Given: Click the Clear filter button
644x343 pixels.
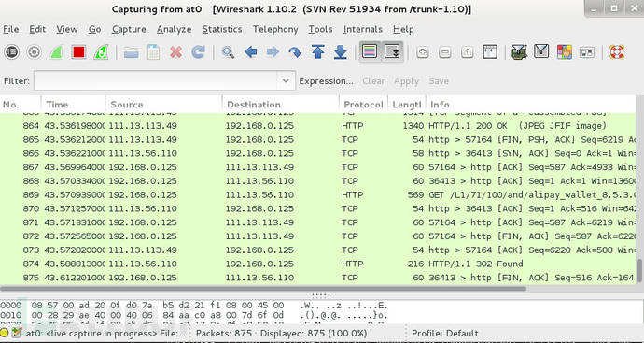Looking at the screenshot, I should coord(373,81).
